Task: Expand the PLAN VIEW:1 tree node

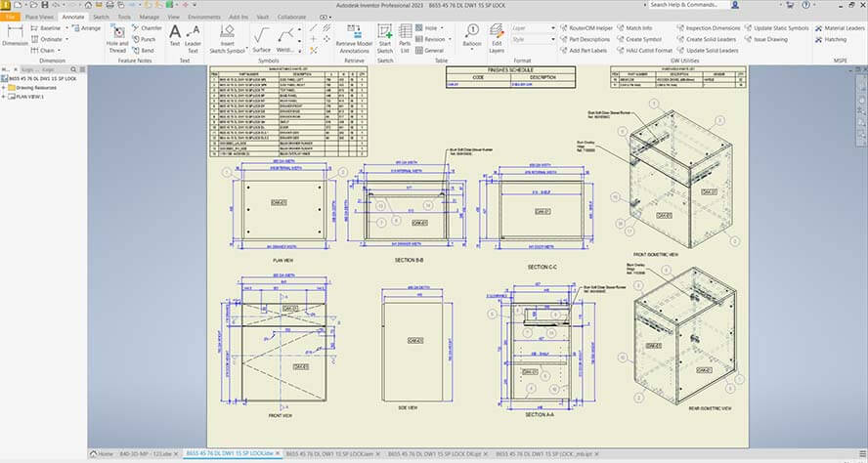Action: [x=4, y=97]
